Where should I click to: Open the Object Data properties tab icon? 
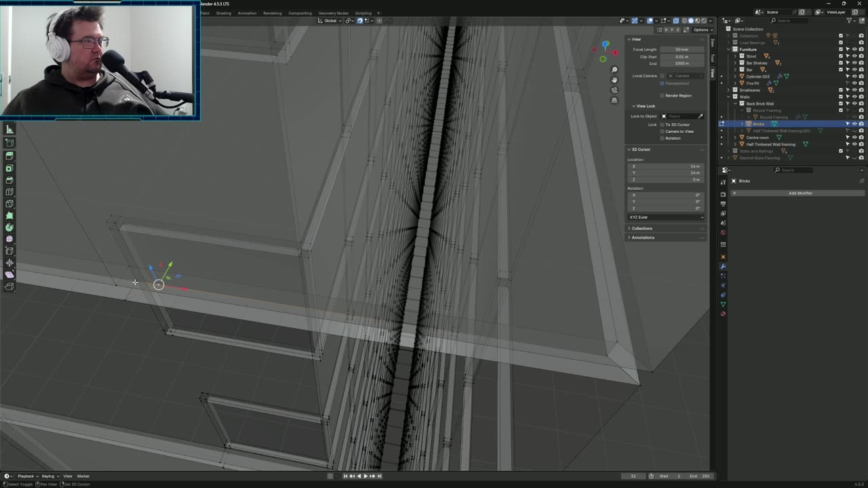click(723, 304)
